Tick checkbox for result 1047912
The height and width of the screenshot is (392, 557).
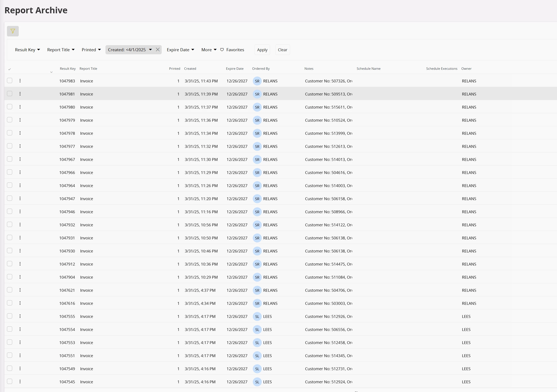[10, 264]
